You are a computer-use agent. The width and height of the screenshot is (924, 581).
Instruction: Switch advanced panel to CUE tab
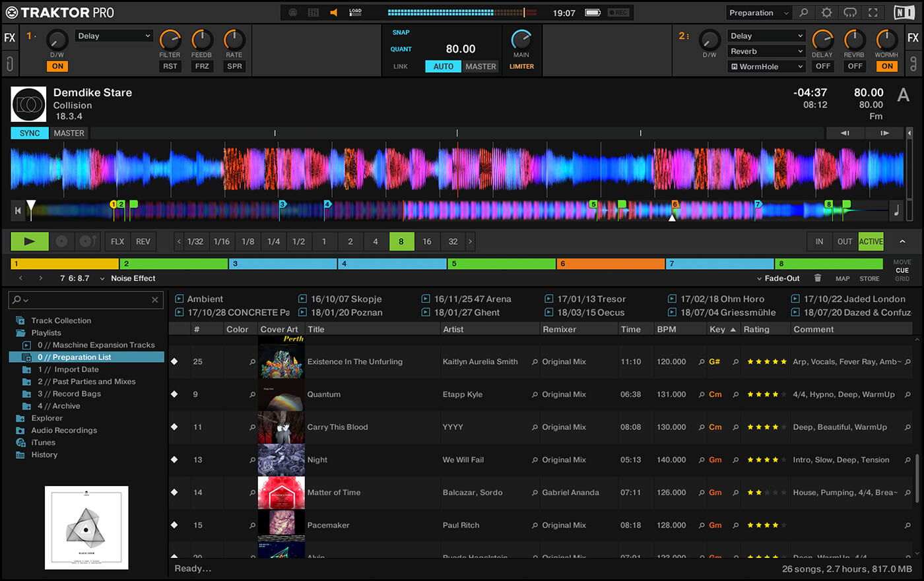tap(902, 270)
